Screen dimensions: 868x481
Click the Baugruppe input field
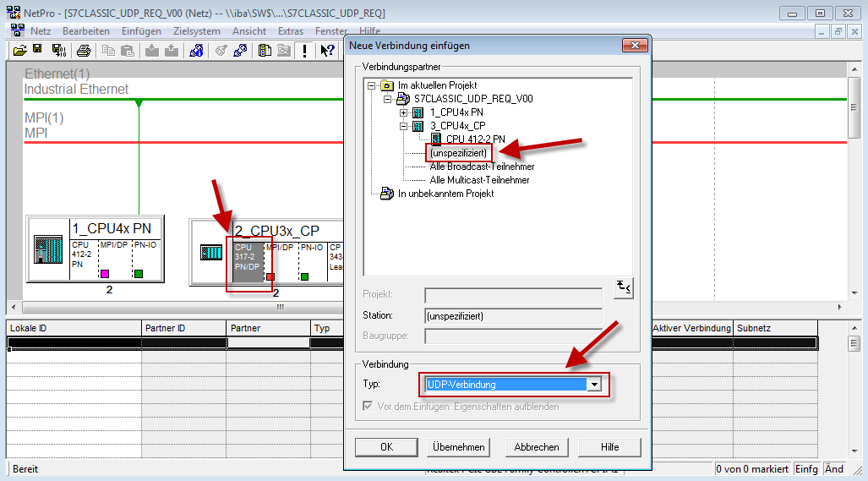(x=513, y=336)
